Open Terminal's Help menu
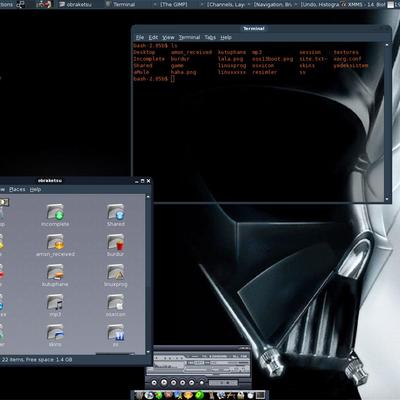400x400 pixels. (x=226, y=37)
